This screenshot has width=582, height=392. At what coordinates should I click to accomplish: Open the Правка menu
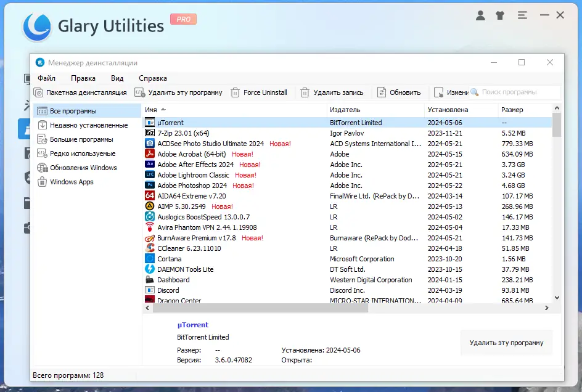83,78
